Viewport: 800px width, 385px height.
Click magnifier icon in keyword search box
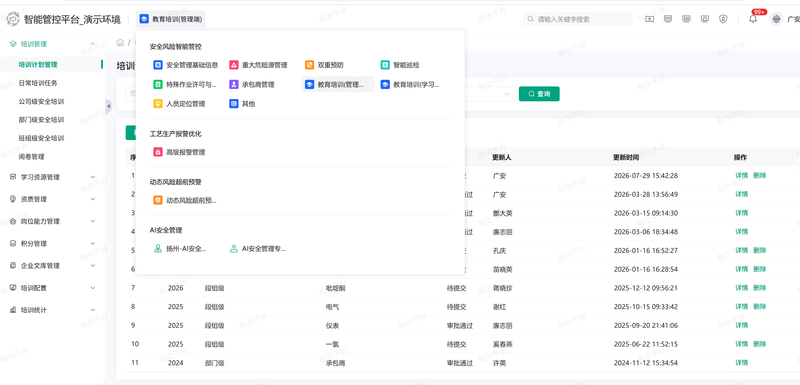coord(532,19)
